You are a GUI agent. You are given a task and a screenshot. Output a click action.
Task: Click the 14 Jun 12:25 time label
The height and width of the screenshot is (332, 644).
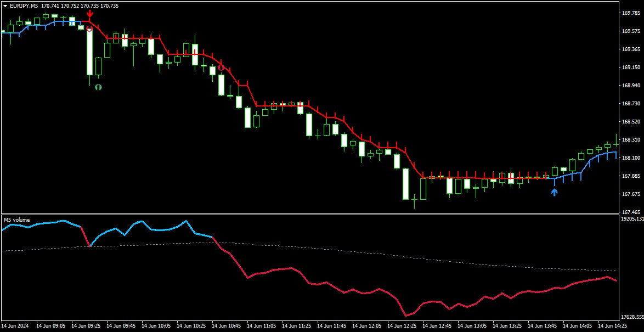403,326
